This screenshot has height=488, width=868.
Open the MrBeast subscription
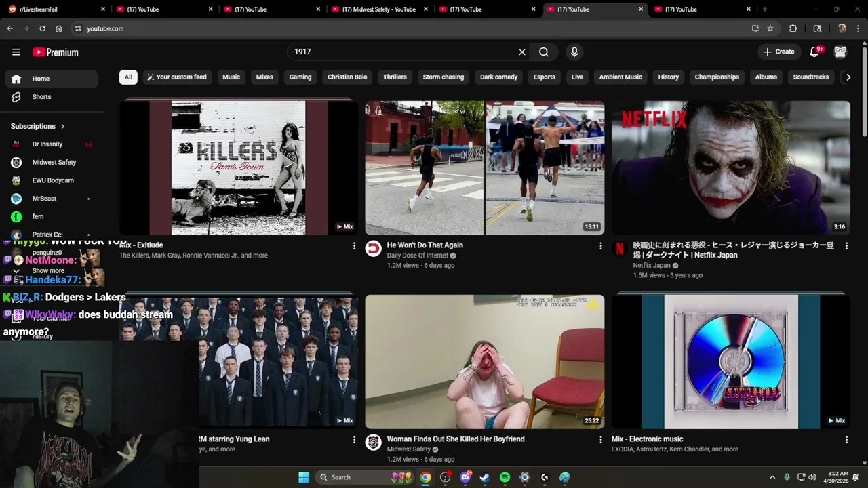tap(52, 199)
